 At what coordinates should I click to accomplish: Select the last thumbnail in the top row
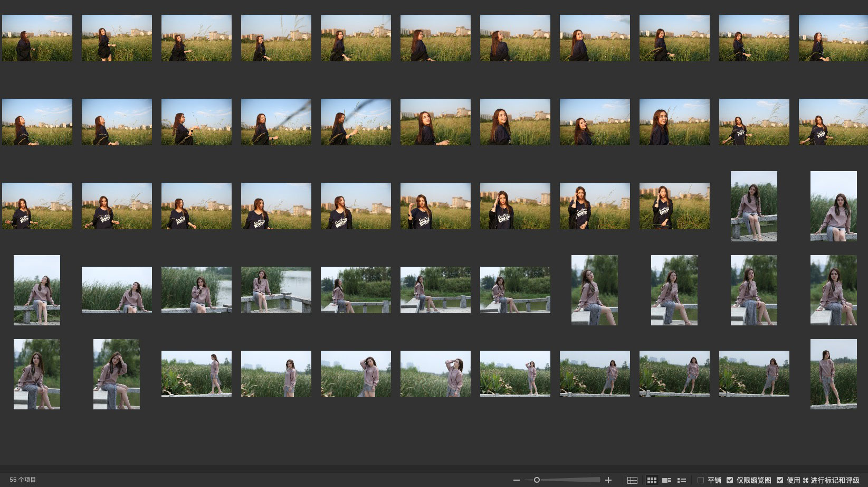tap(833, 38)
